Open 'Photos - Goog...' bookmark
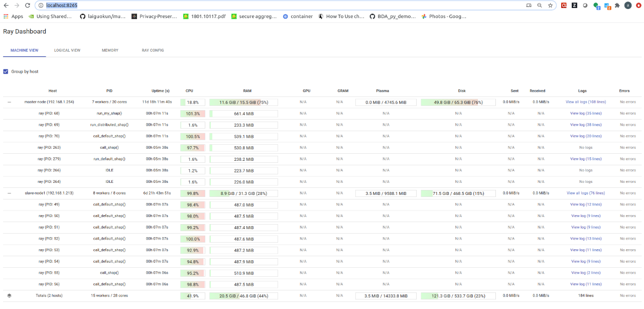Image resolution: width=644 pixels, height=309 pixels. tap(444, 16)
